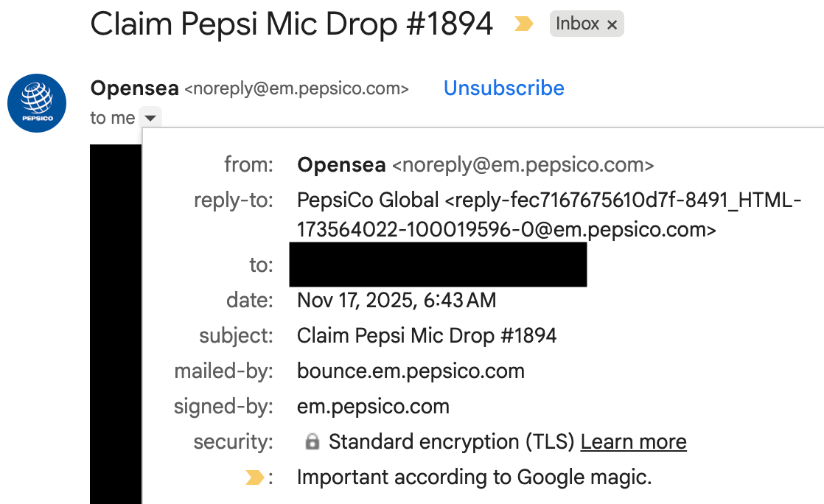The width and height of the screenshot is (824, 504).
Task: Click the Opensea name in the from row
Action: (x=341, y=165)
